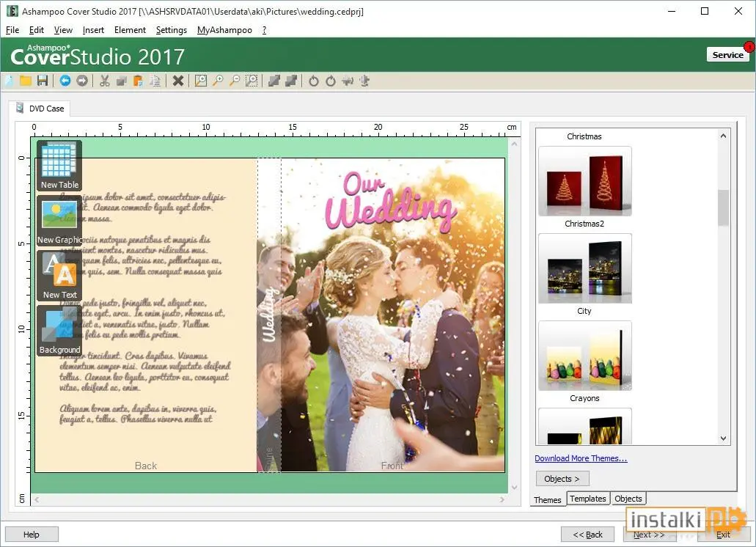Rotate left using the counterclockwise arrow icon
This screenshot has width=756, height=547.
click(314, 81)
